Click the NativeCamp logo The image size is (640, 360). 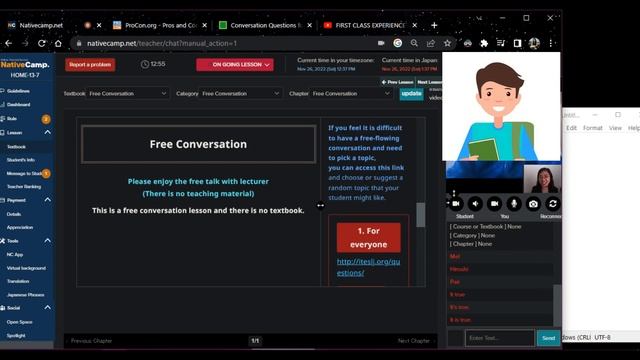click(25, 64)
